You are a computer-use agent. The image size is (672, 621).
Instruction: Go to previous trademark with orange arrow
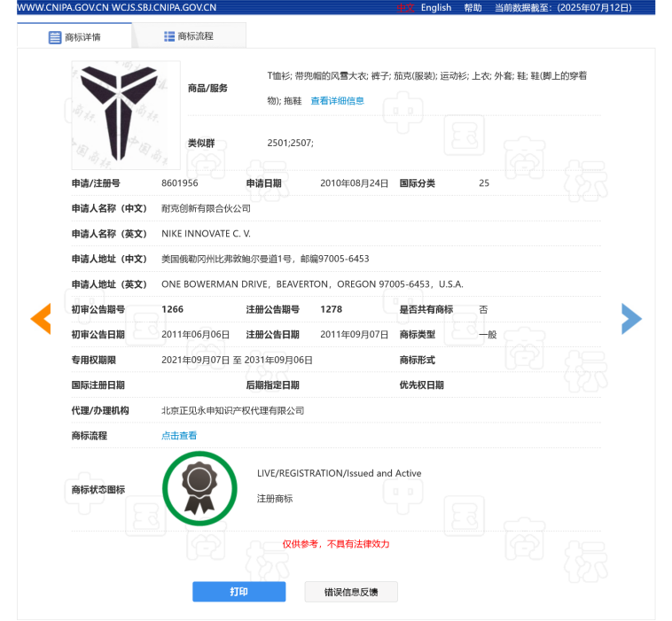[x=41, y=318]
